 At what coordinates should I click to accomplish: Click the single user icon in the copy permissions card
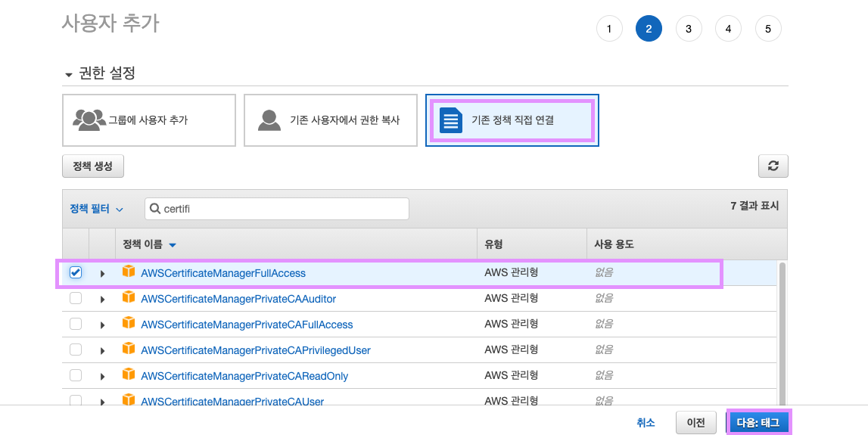click(x=269, y=120)
